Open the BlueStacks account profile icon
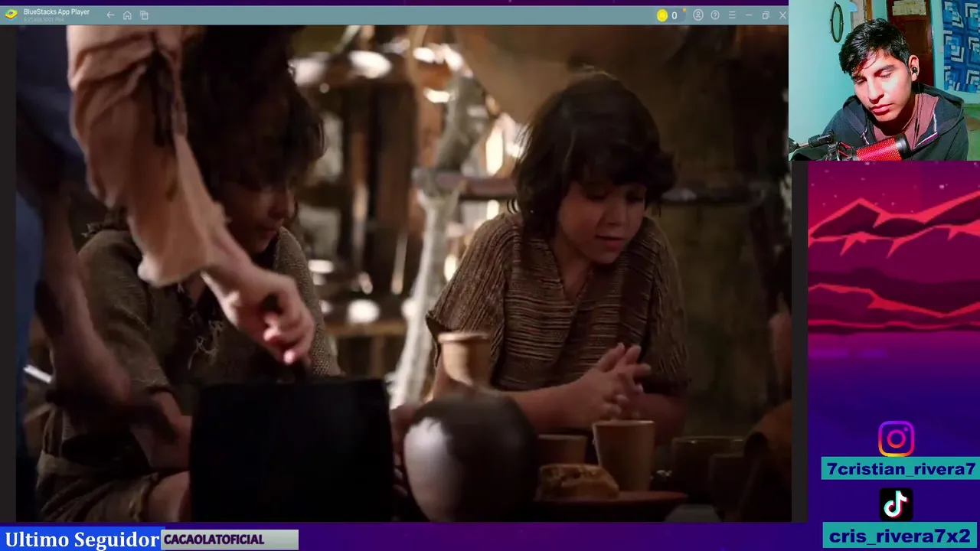The image size is (980, 551). pos(698,15)
